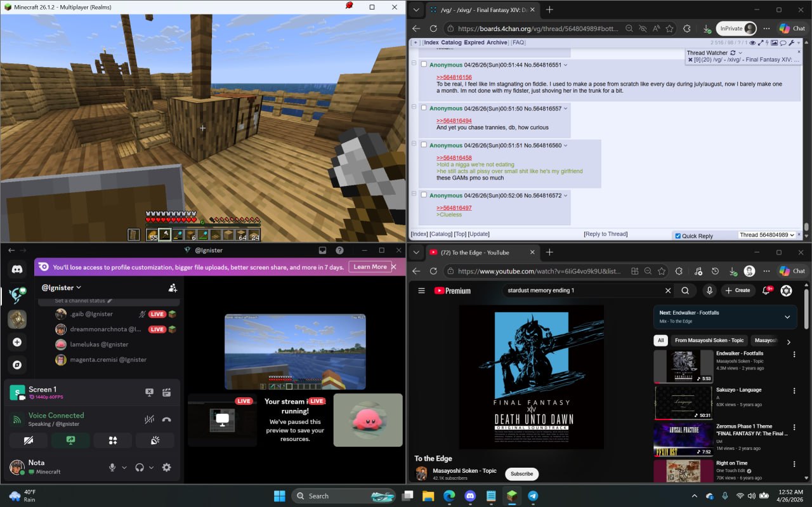Open Discord headphone output options arrow
This screenshot has width=812, height=507.
coord(151,468)
